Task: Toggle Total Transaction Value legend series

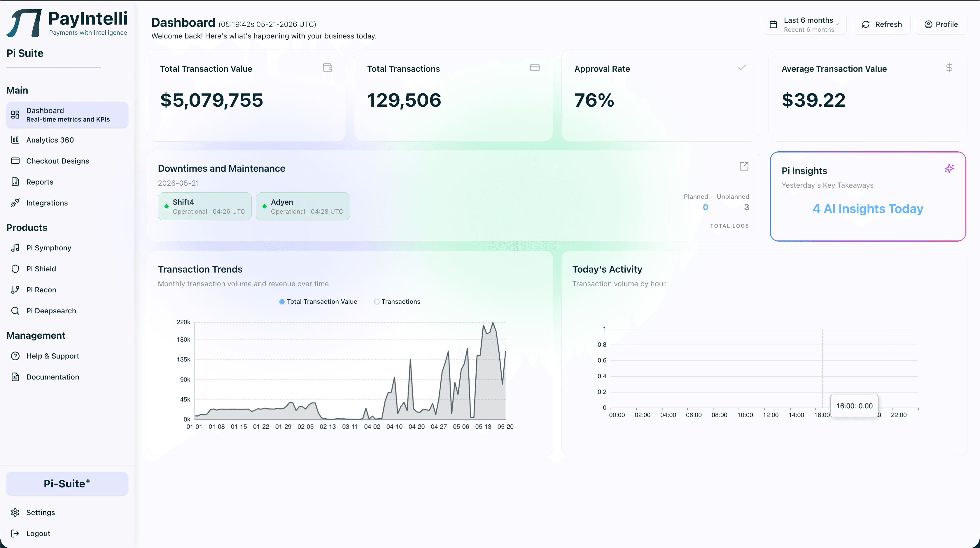Action: click(x=318, y=302)
